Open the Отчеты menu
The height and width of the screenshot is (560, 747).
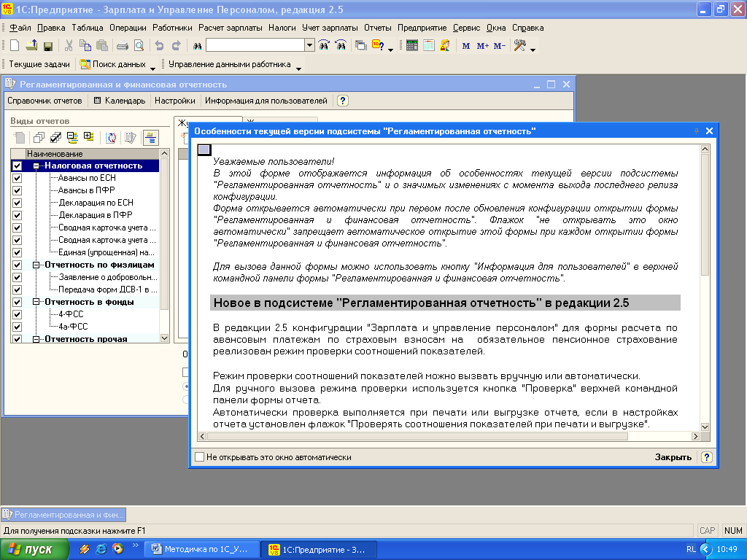click(x=377, y=28)
